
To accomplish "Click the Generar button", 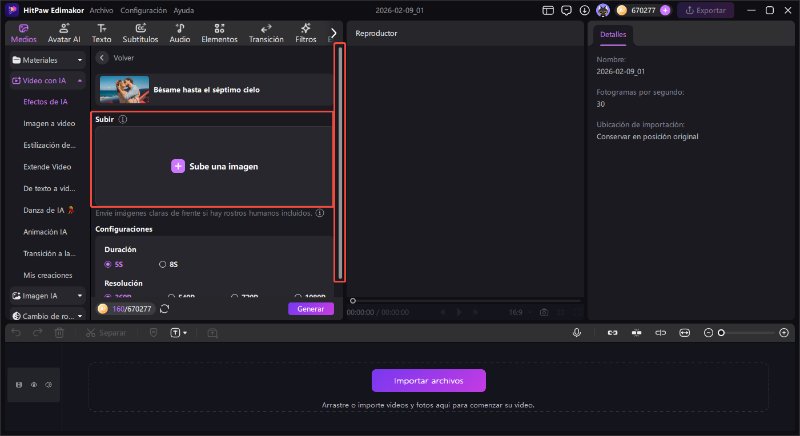I will click(310, 309).
